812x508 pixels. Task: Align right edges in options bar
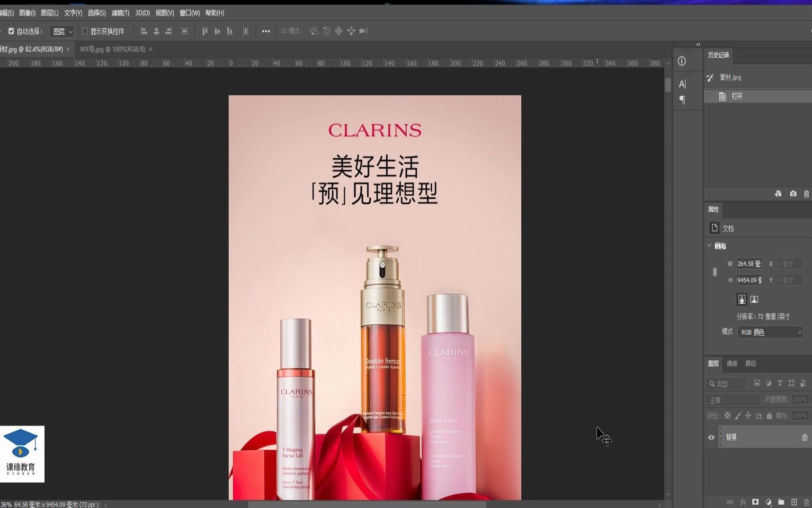[x=169, y=31]
